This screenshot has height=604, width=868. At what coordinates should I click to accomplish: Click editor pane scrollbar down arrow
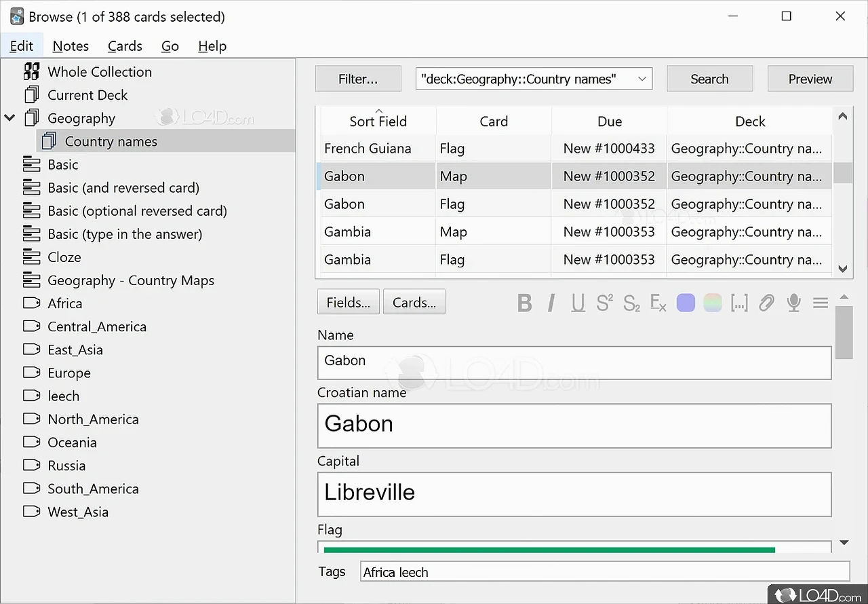[844, 542]
